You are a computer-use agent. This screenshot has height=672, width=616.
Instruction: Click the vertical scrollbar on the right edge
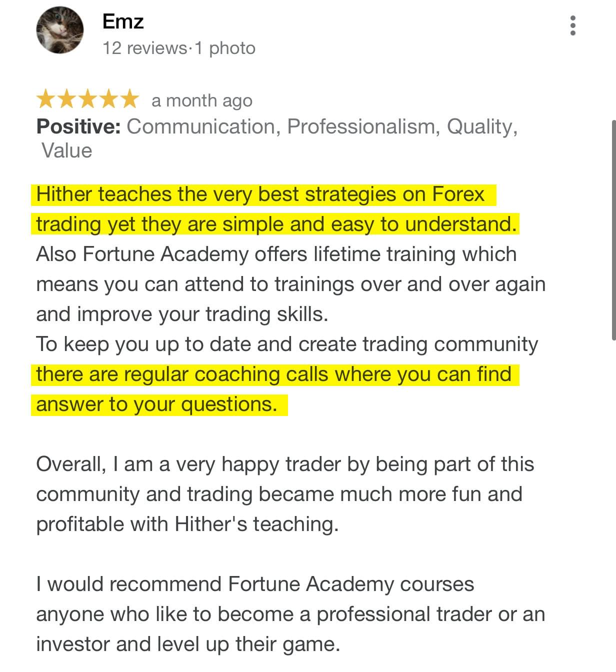(613, 230)
